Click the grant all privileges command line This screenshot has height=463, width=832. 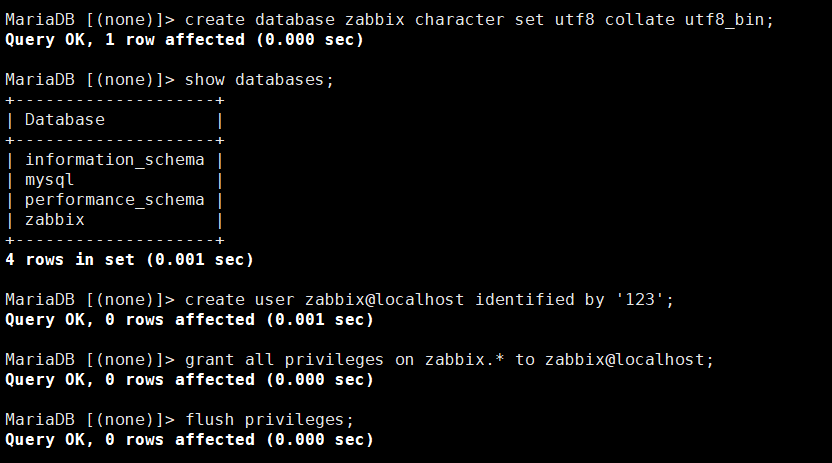click(360, 360)
